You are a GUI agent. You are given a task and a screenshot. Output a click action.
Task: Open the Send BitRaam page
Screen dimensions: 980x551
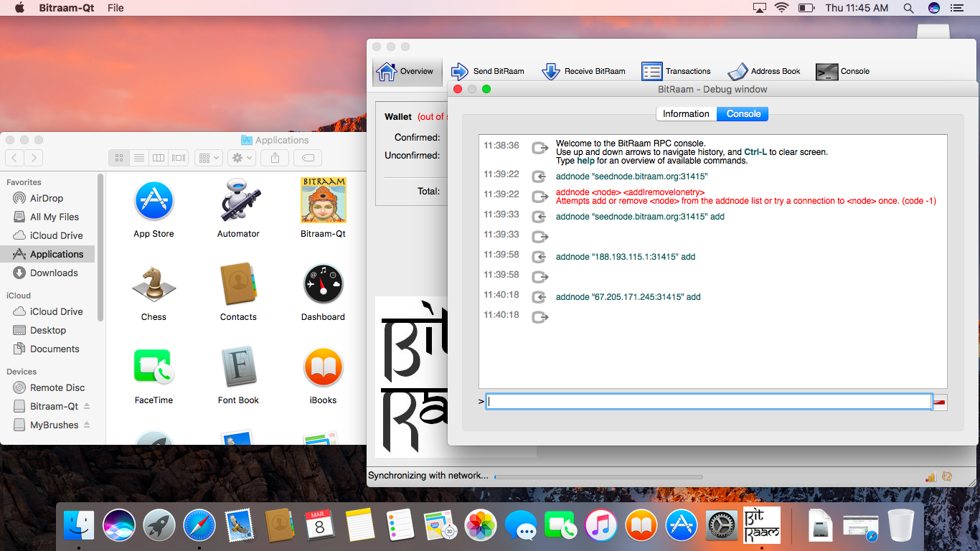tap(487, 71)
